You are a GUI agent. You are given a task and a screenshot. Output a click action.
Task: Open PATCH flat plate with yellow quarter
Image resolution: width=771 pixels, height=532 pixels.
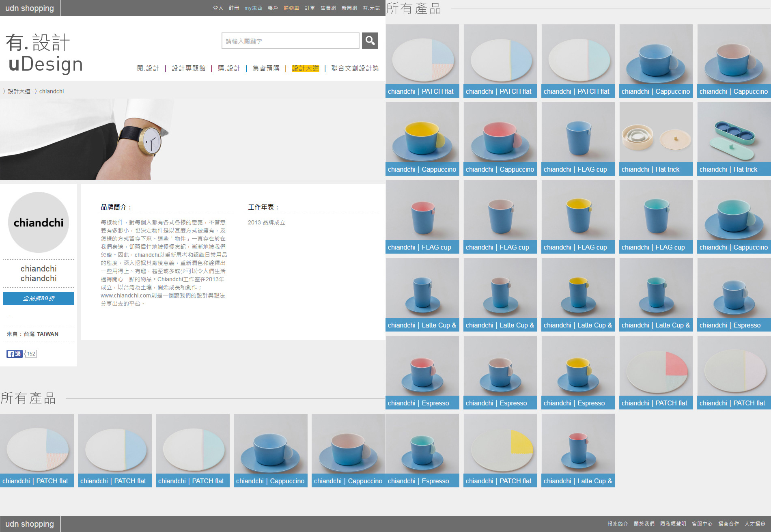(500, 450)
